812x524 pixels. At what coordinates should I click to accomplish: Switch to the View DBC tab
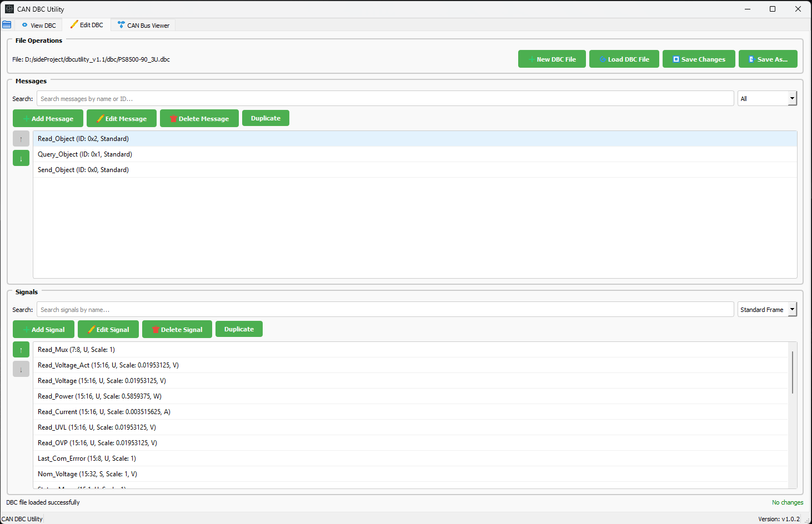click(38, 24)
